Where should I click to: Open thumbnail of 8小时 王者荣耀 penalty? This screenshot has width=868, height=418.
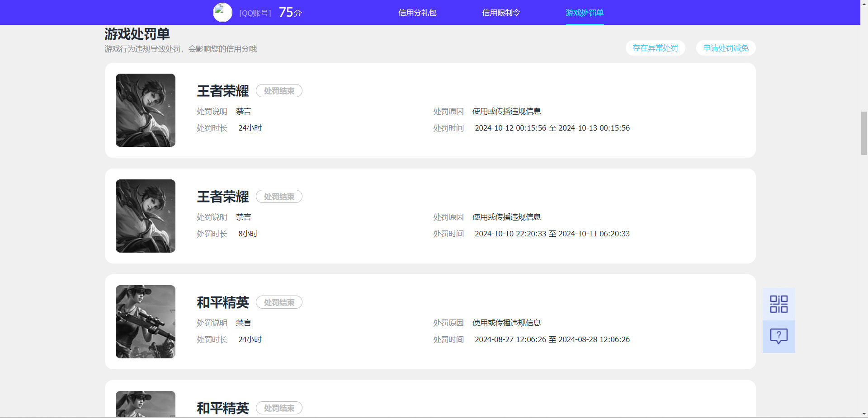(146, 216)
